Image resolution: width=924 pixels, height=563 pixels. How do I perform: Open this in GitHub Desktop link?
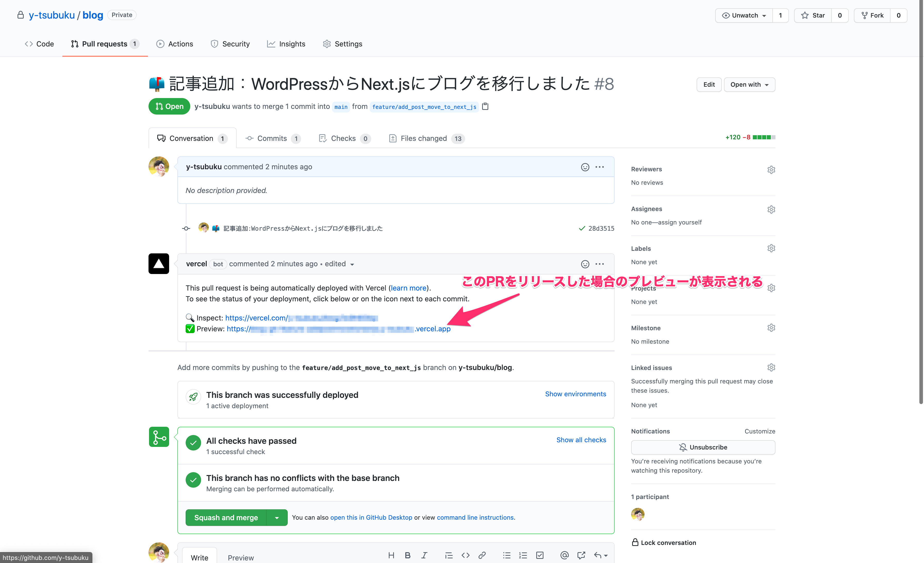tap(371, 518)
